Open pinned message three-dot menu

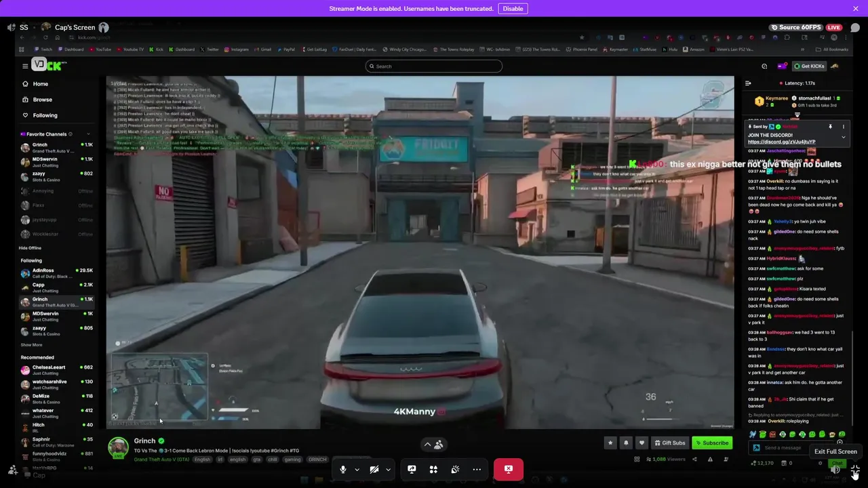pos(844,127)
